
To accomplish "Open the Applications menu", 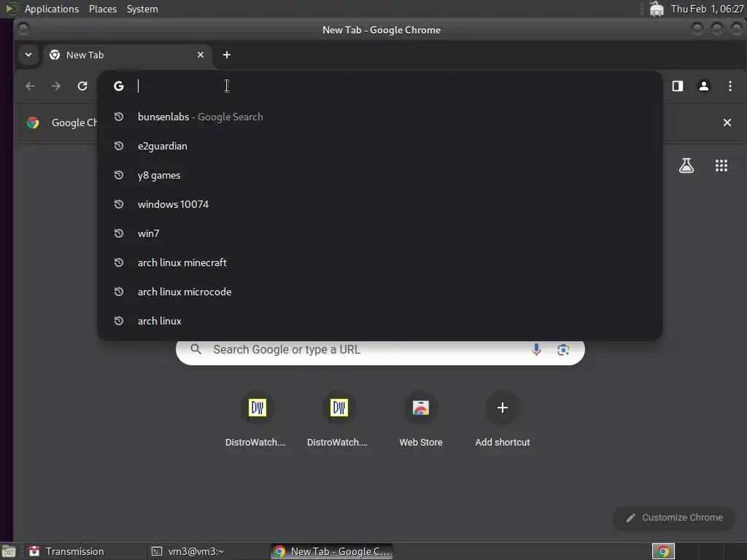I will (52, 9).
